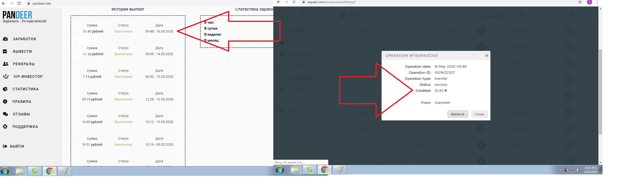Open TRANSFER in the Payeer sidebar

(x=300, y=54)
